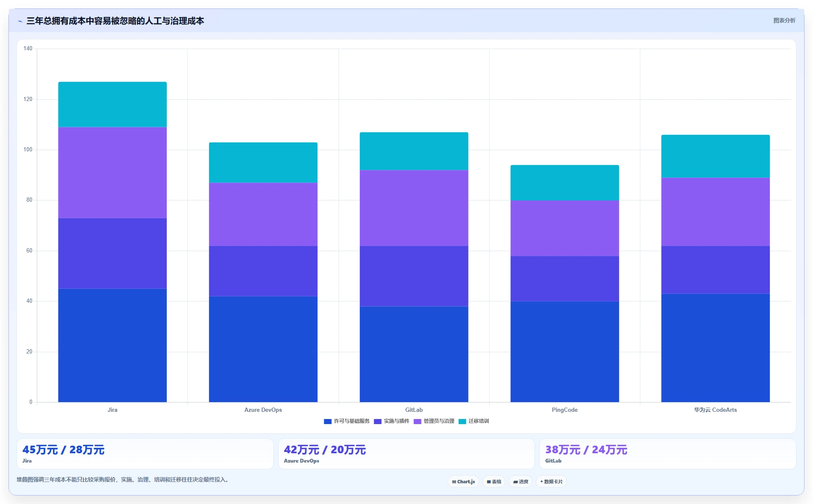Click the 华为云 CodeArts teal top segment

(x=716, y=156)
